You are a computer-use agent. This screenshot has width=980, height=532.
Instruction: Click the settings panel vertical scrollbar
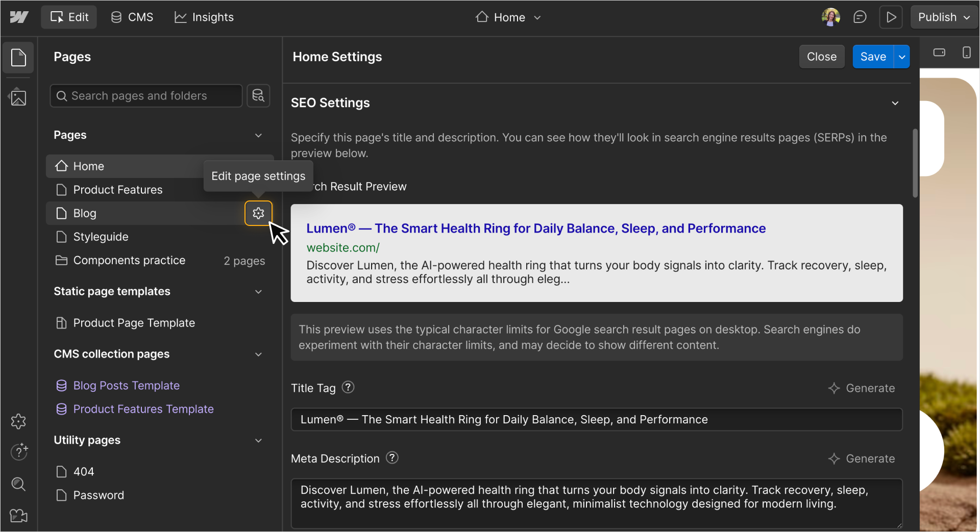click(x=915, y=163)
